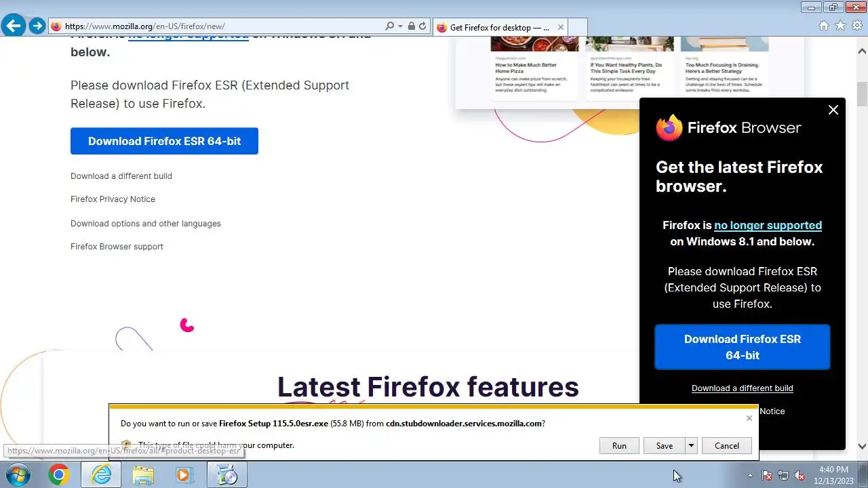Screen dimensions: 868x488
Task: Click the muted volume speaker tray icon
Action: [800, 475]
